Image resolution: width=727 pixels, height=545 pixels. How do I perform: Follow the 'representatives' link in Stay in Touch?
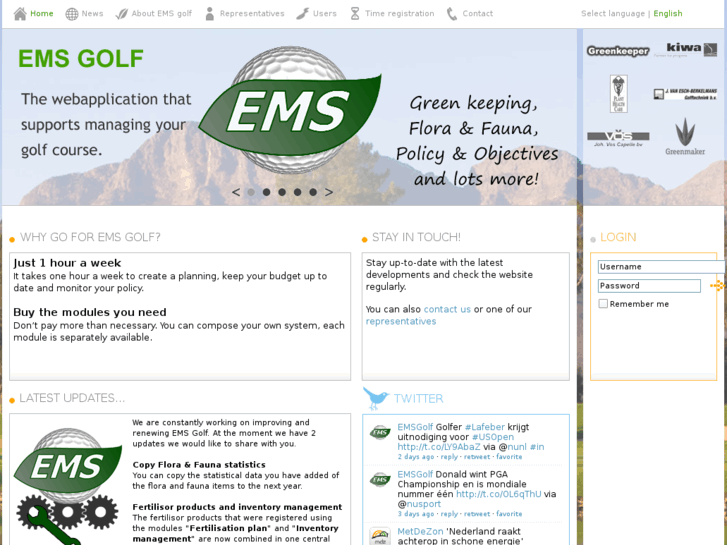(401, 321)
